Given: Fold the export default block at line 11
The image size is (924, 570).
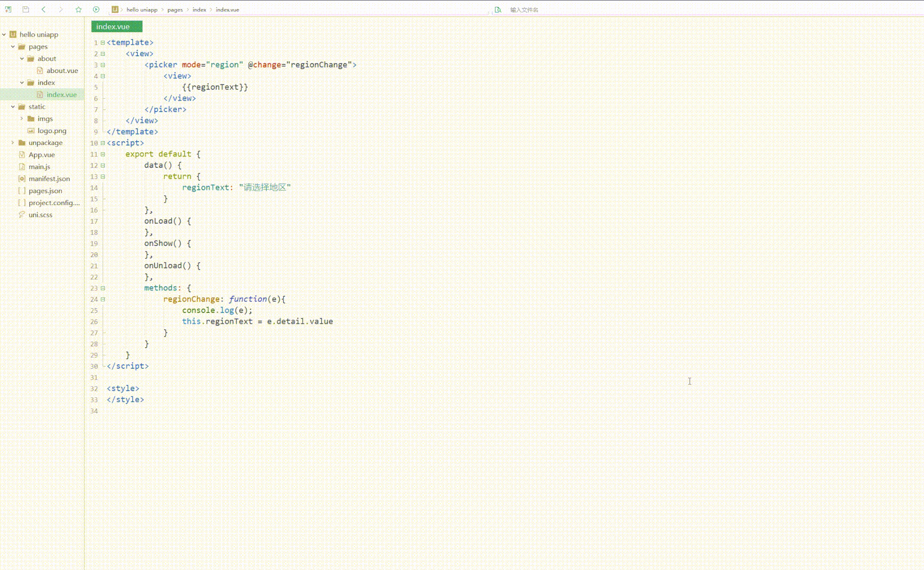Looking at the screenshot, I should pos(103,154).
